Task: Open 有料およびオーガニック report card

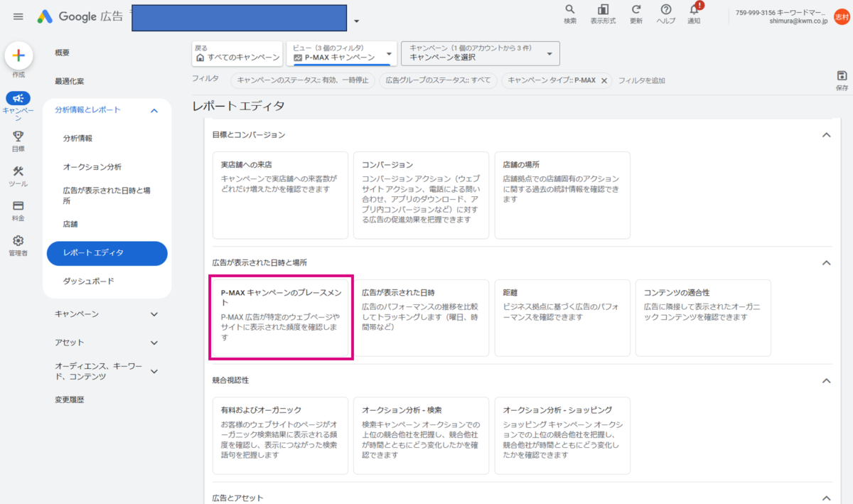Action: pyautogui.click(x=280, y=436)
